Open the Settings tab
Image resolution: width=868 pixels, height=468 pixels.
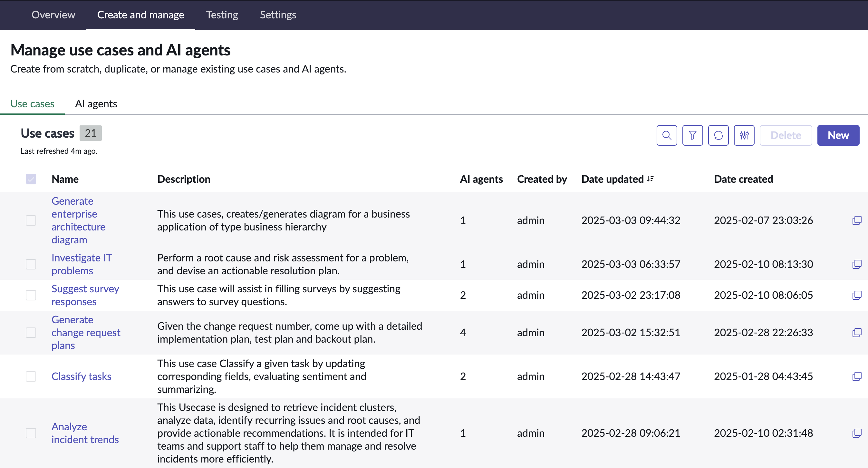click(278, 15)
